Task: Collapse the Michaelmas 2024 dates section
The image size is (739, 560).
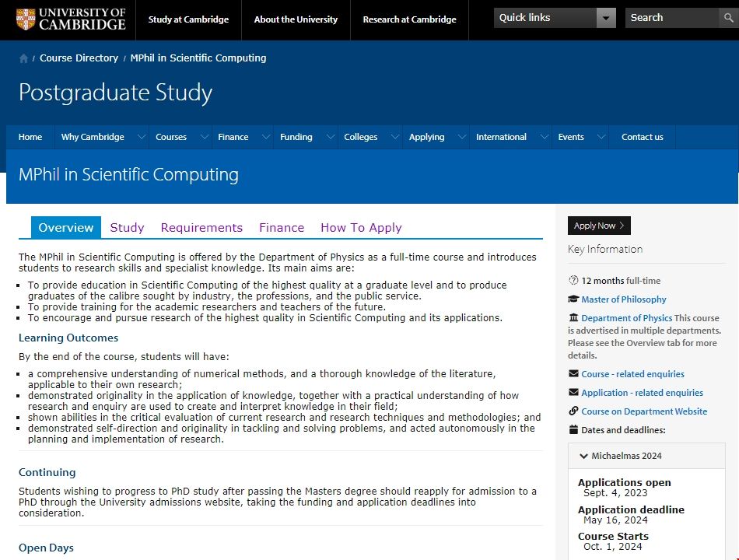Action: tap(584, 456)
